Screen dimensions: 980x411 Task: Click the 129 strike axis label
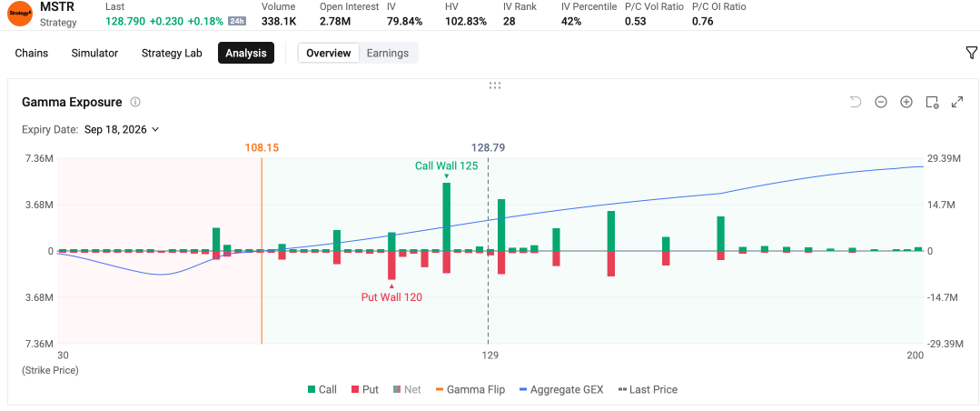tap(490, 356)
